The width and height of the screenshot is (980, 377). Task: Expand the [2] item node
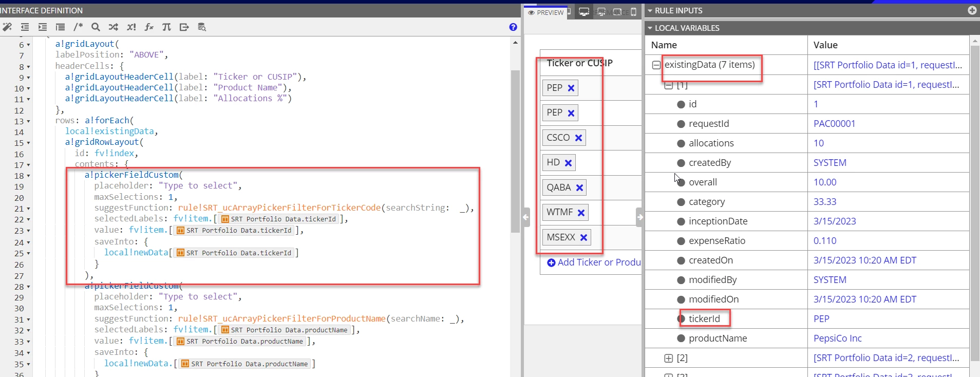(668, 358)
